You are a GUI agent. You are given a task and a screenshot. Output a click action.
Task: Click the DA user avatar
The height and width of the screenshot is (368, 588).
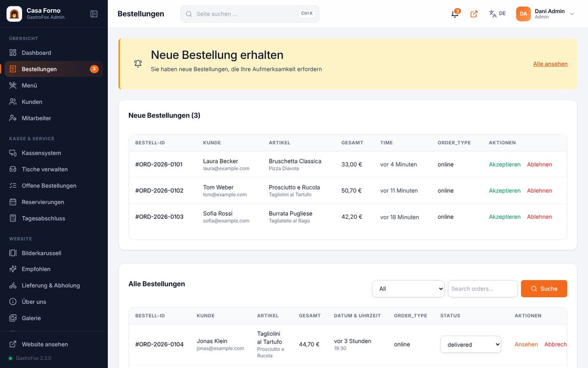[x=523, y=14]
